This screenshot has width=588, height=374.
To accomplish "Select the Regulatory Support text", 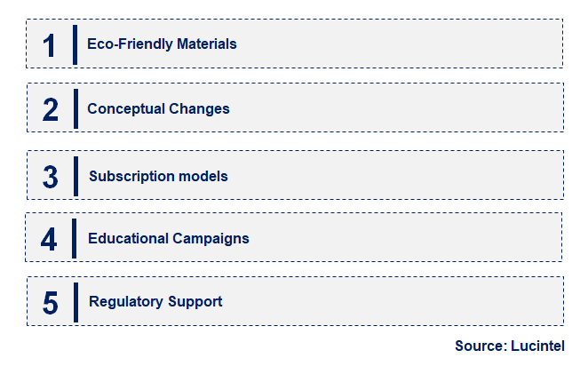I will (155, 302).
